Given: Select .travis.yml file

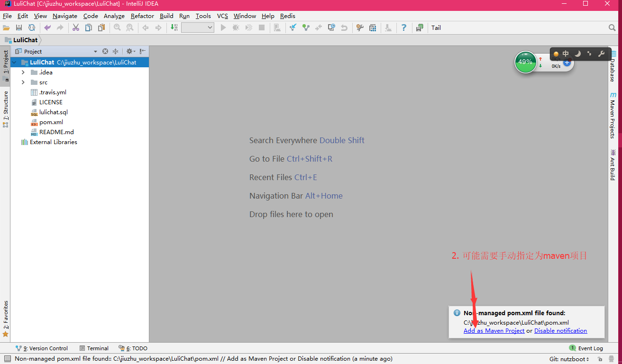Looking at the screenshot, I should (53, 92).
